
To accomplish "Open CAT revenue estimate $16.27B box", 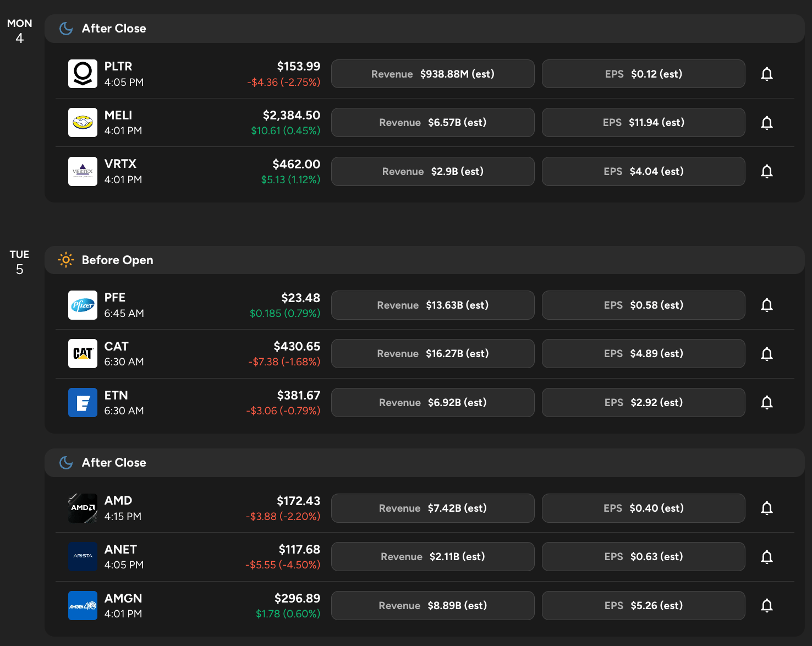I will click(433, 353).
